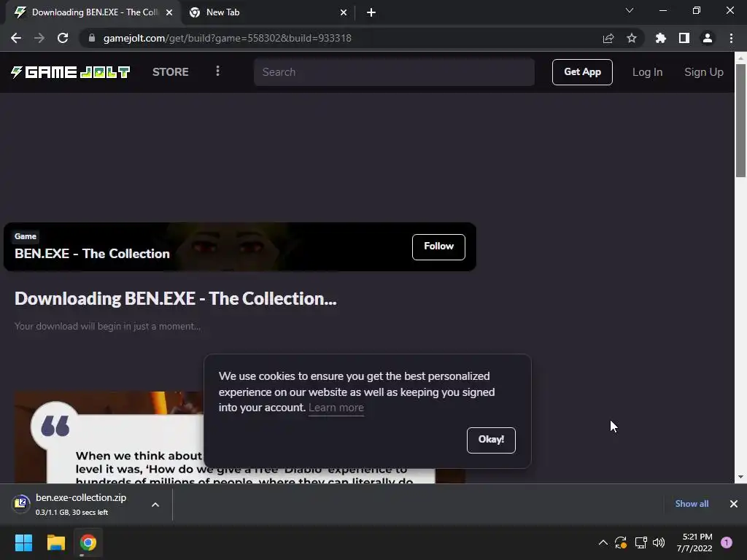This screenshot has height=560, width=747.
Task: Open the Log In link
Action: tap(647, 72)
